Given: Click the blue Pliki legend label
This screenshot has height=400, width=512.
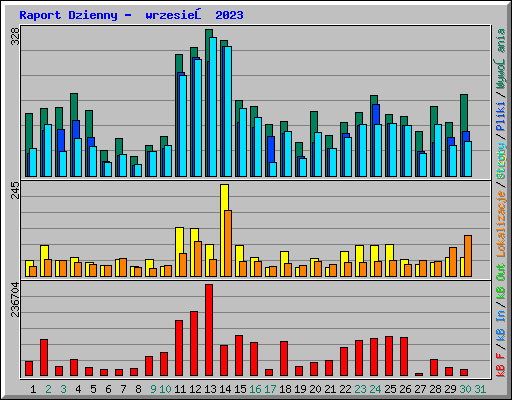Looking at the screenshot, I should [501, 117].
